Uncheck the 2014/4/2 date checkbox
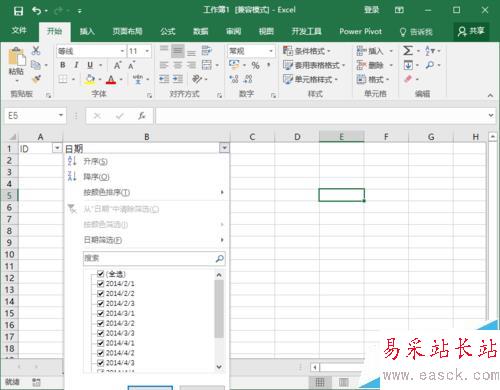 coord(100,353)
